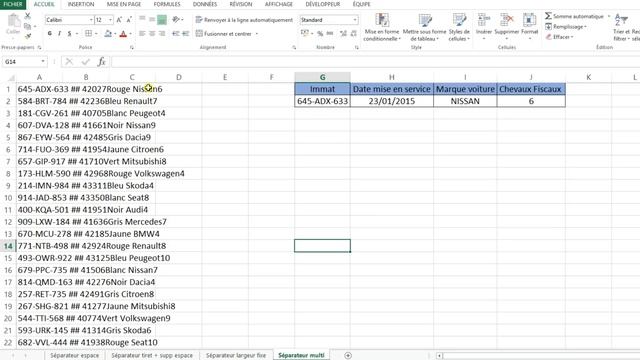Open the FICHIER tab
Viewport: 640px width, 360px height.
(13, 4)
